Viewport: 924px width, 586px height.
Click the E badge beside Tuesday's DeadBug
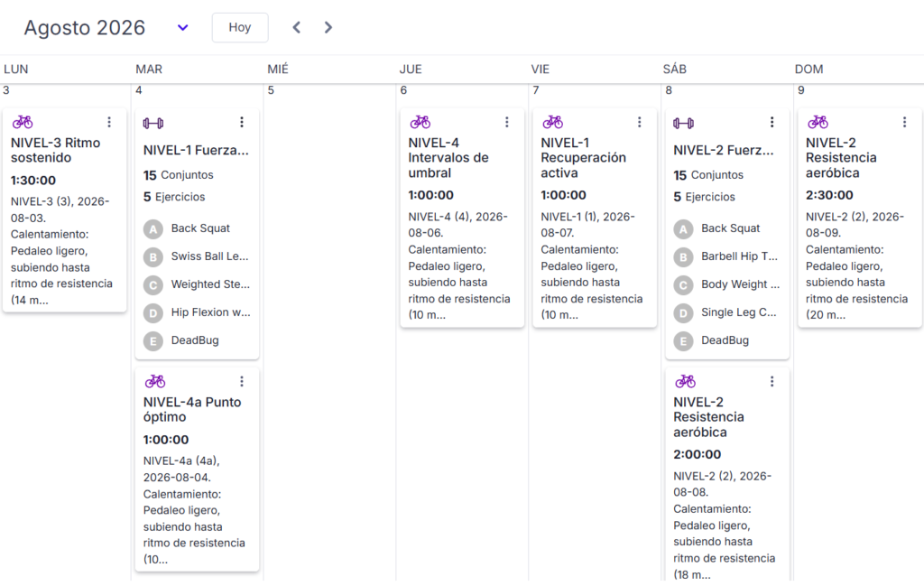click(x=153, y=340)
